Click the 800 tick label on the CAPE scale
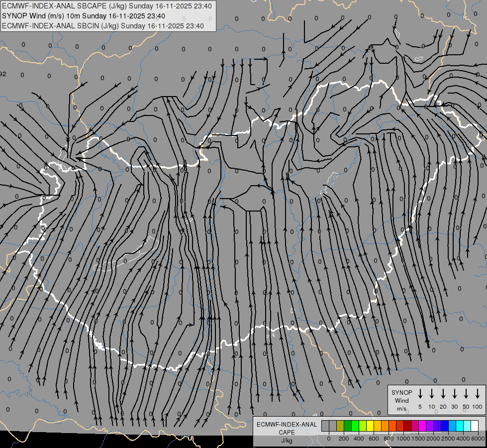This screenshot has height=448, width=487. pos(389,439)
